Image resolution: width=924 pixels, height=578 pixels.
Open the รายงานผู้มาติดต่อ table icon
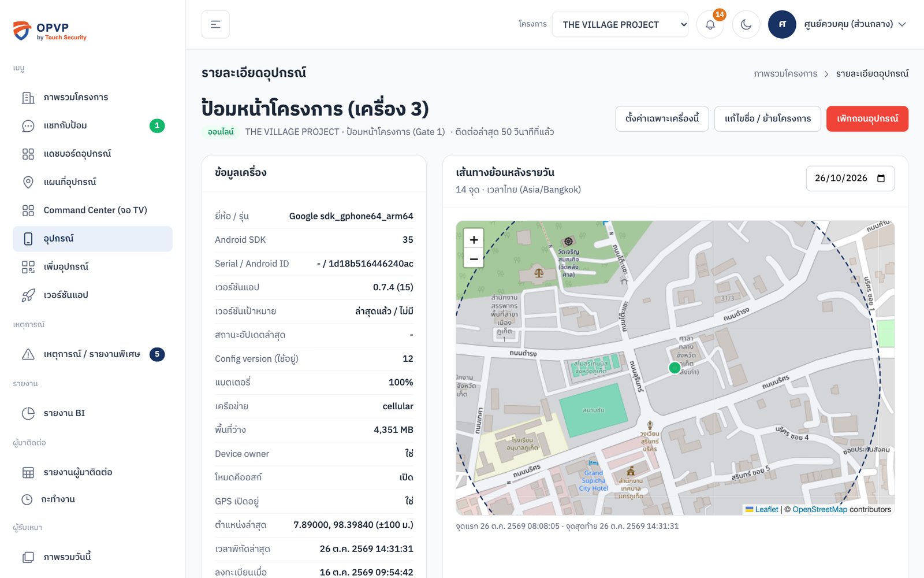(28, 473)
